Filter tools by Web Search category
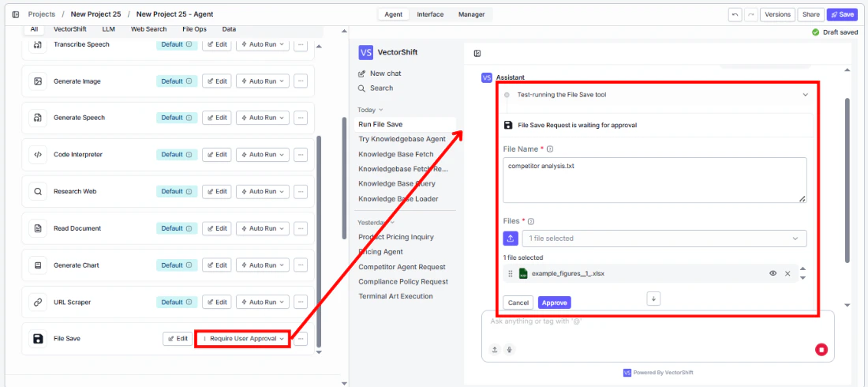Viewport: 868px width, 387px height. point(148,29)
